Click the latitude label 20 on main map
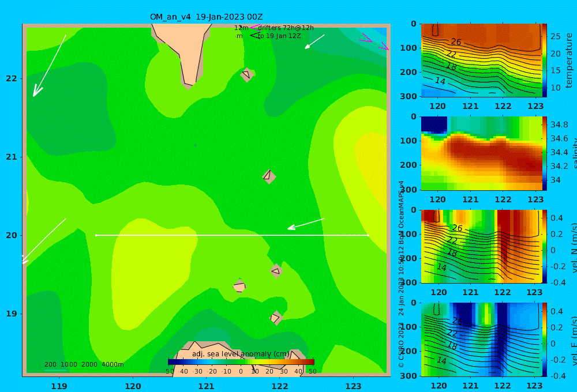Image resolution: width=577 pixels, height=392 pixels. point(12,235)
